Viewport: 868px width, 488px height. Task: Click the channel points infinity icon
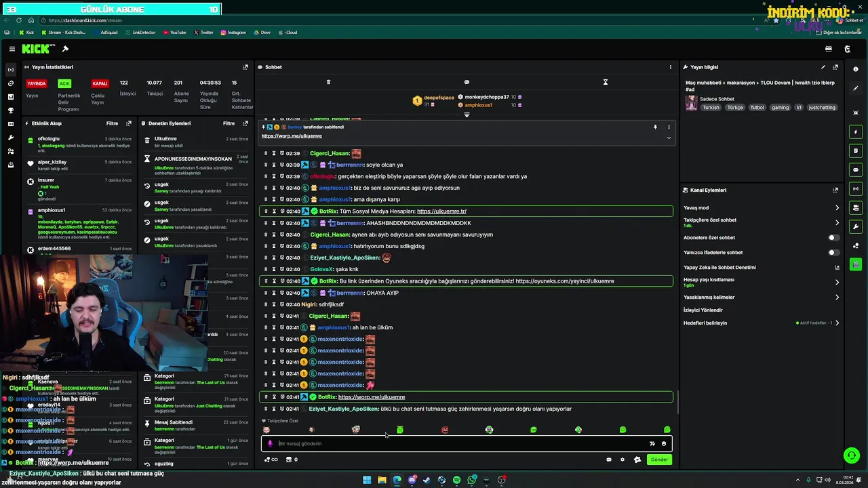coord(271,460)
